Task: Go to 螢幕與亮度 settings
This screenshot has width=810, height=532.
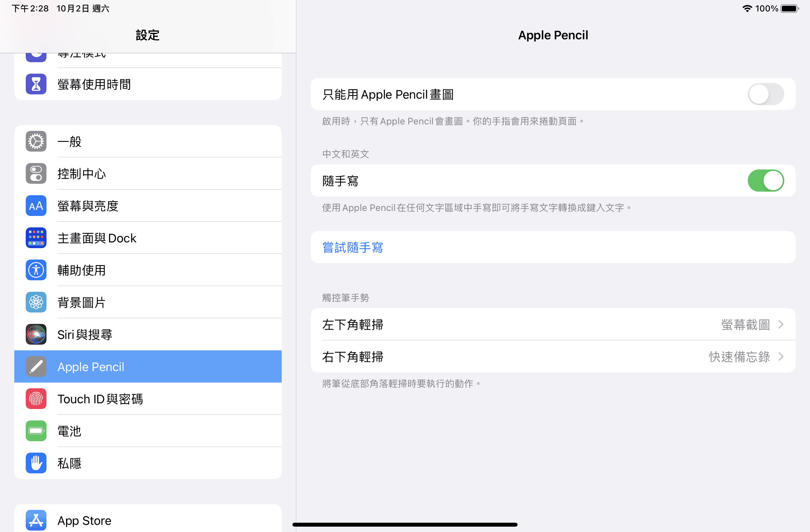Action: [148, 206]
